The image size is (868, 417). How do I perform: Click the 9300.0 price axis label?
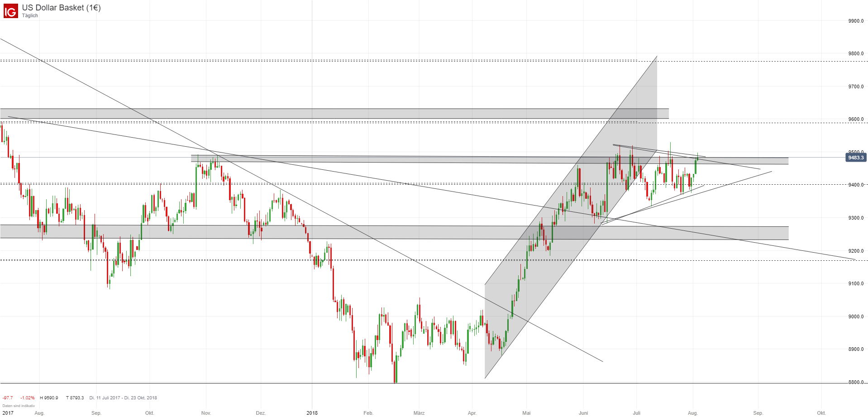click(x=856, y=218)
